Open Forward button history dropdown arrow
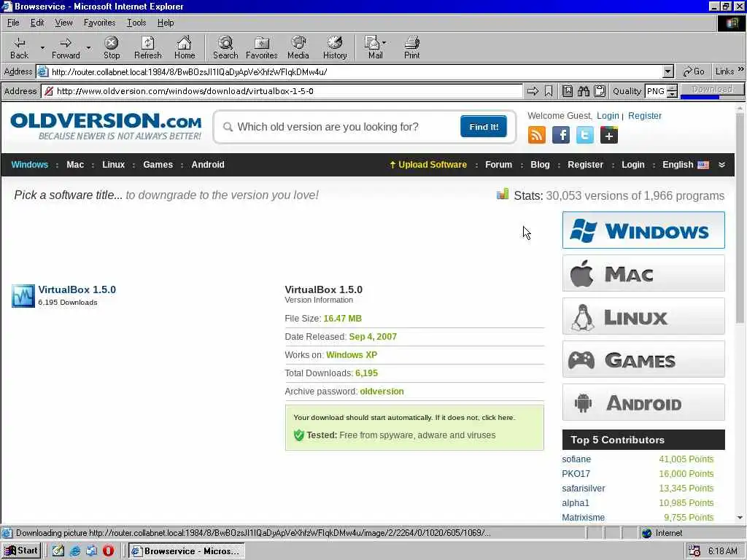This screenshot has height=560, width=747. (88, 47)
